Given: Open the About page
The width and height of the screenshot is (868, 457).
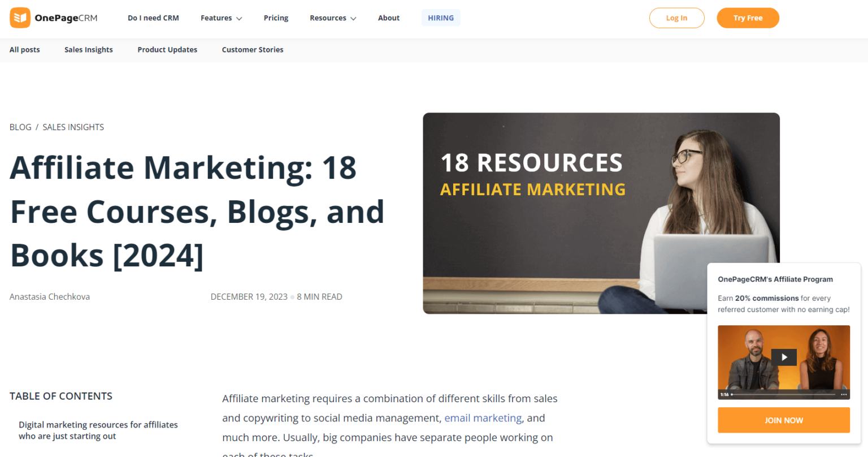Looking at the screenshot, I should tap(389, 18).
